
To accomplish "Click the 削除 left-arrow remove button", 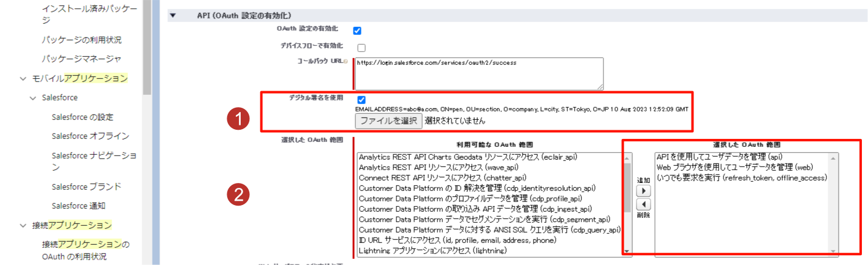I will 642,204.
